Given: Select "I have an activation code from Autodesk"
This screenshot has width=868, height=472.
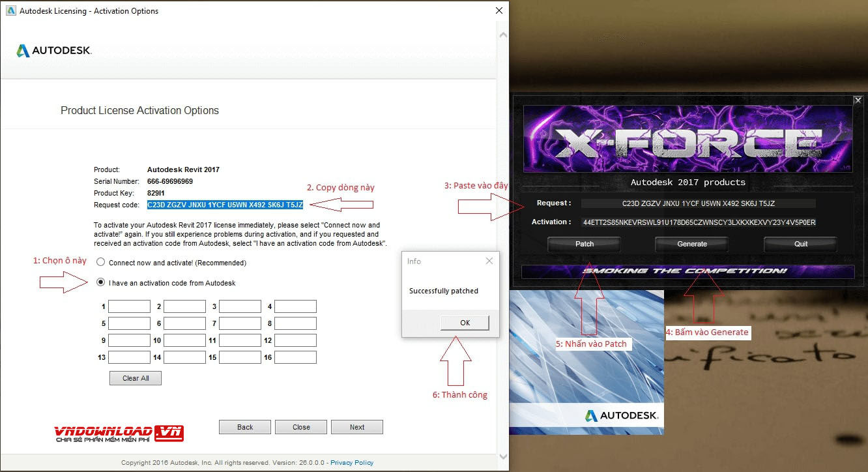Looking at the screenshot, I should click(x=100, y=283).
